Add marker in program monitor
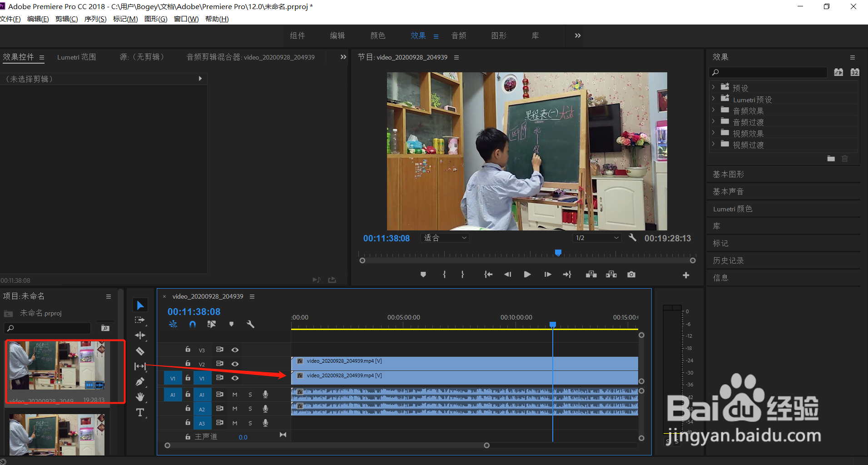Image resolution: width=868 pixels, height=465 pixels. 423,275
